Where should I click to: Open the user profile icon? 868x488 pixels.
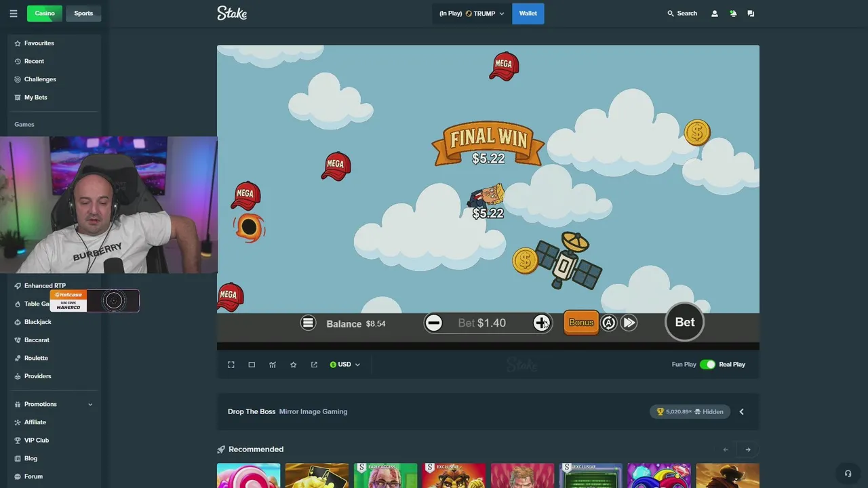(x=714, y=14)
